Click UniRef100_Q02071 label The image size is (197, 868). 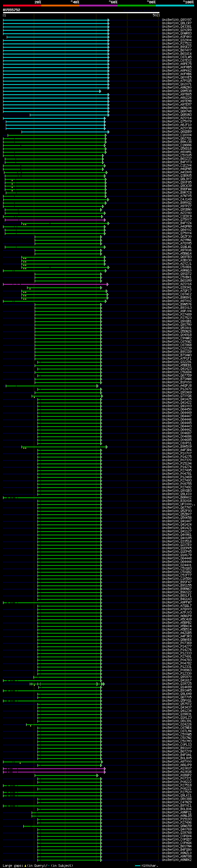[177, 84]
